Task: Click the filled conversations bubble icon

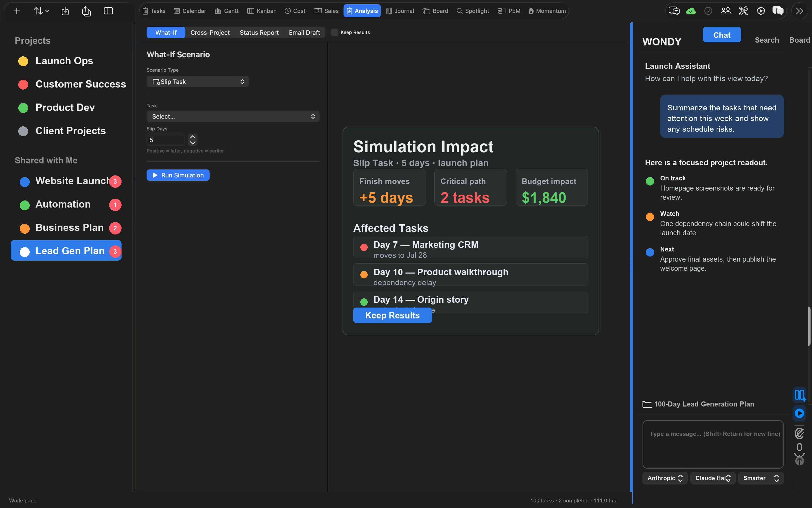Action: 778,11
